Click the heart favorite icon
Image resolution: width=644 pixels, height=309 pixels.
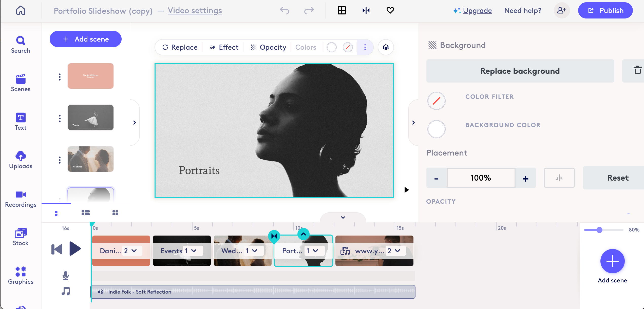[x=390, y=11]
